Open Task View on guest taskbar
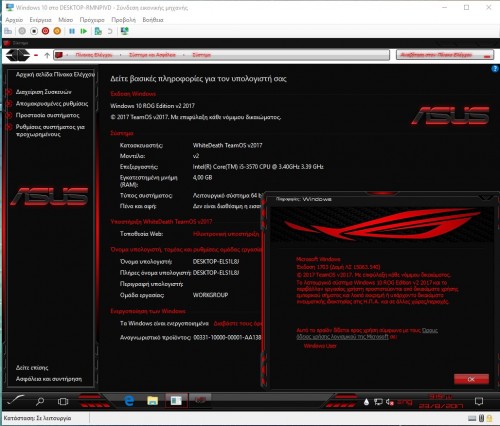This screenshot has height=426, width=500. coord(63,401)
